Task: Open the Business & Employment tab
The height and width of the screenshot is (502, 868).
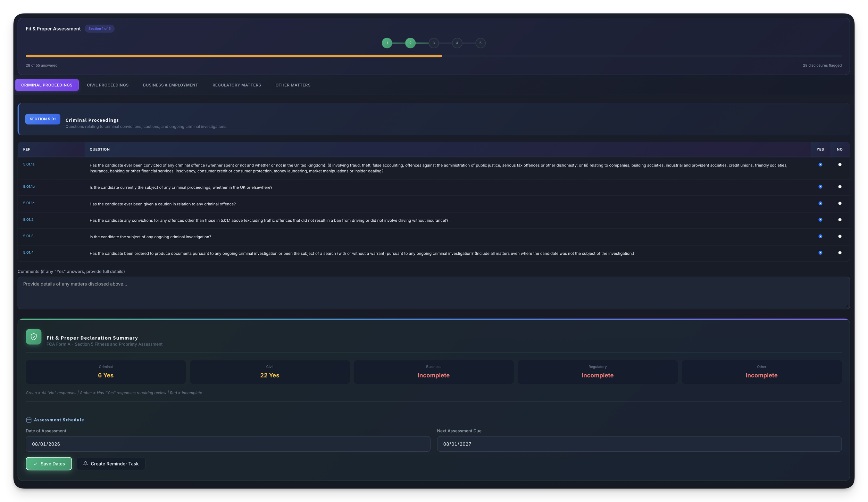Action: 170,85
